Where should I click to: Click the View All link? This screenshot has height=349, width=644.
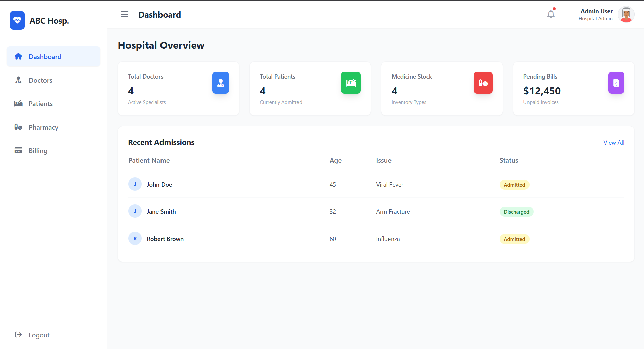613,142
